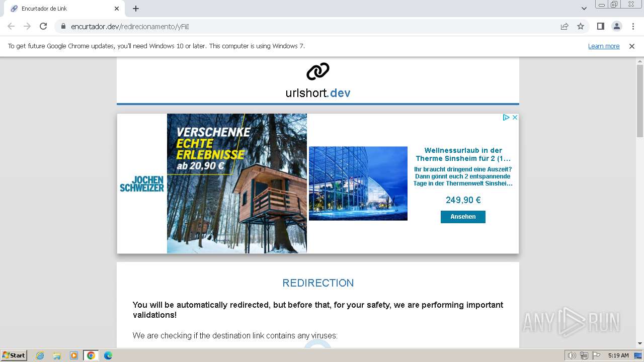Share this page from address bar
The height and width of the screenshot is (362, 644).
pos(565,27)
